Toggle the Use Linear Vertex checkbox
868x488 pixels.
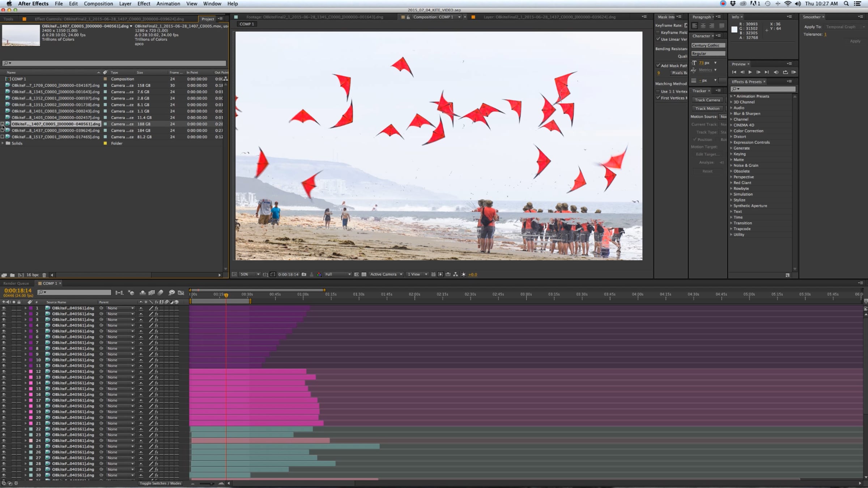[658, 39]
